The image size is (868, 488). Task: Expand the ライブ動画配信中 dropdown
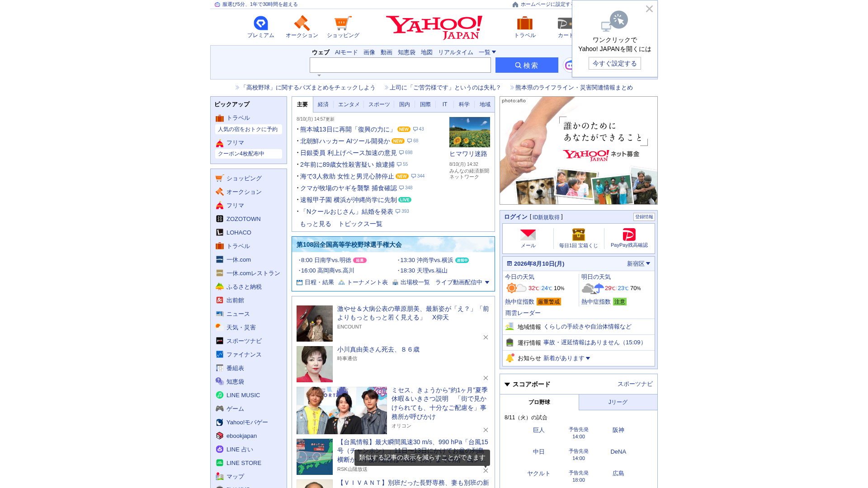click(462, 282)
